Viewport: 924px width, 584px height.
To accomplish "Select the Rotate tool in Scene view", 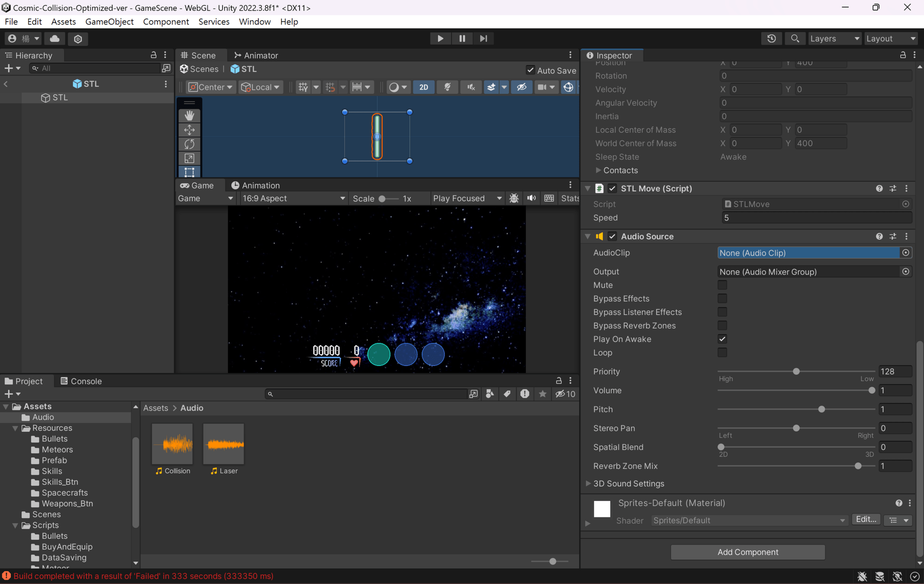I will pos(189,144).
